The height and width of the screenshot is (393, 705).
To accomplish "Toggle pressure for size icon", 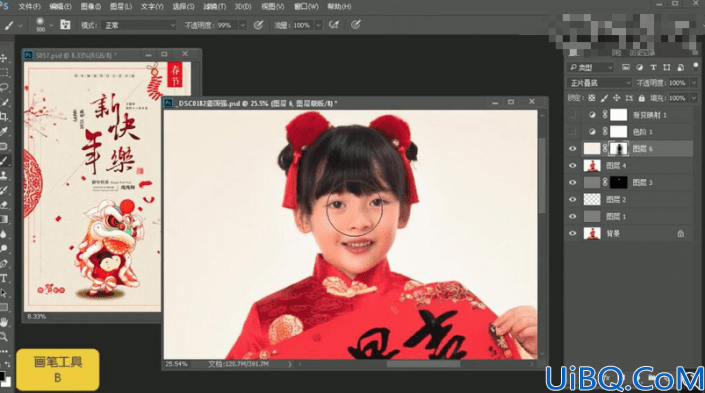I will tap(356, 25).
